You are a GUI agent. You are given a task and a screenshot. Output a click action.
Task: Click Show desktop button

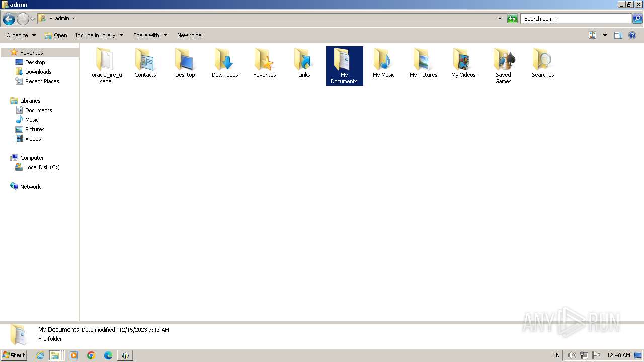click(x=638, y=355)
